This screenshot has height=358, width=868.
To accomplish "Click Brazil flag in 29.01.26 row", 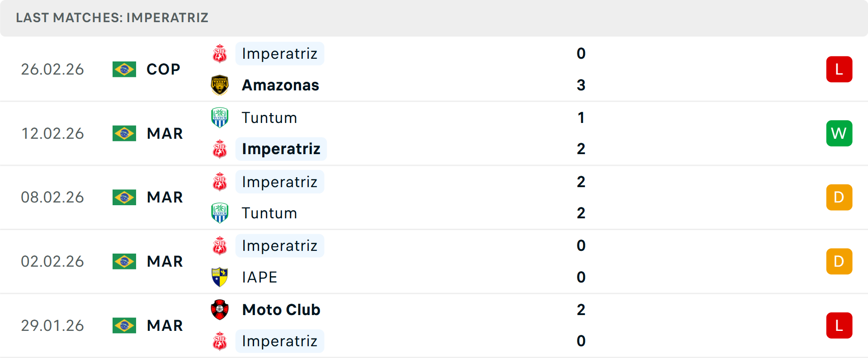I will pos(124,325).
